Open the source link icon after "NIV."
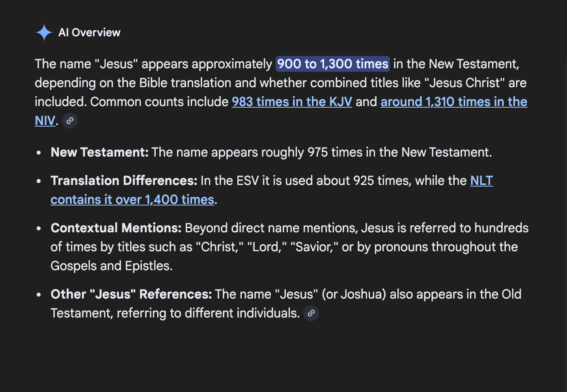Screen dimensions: 567x392 70,121
